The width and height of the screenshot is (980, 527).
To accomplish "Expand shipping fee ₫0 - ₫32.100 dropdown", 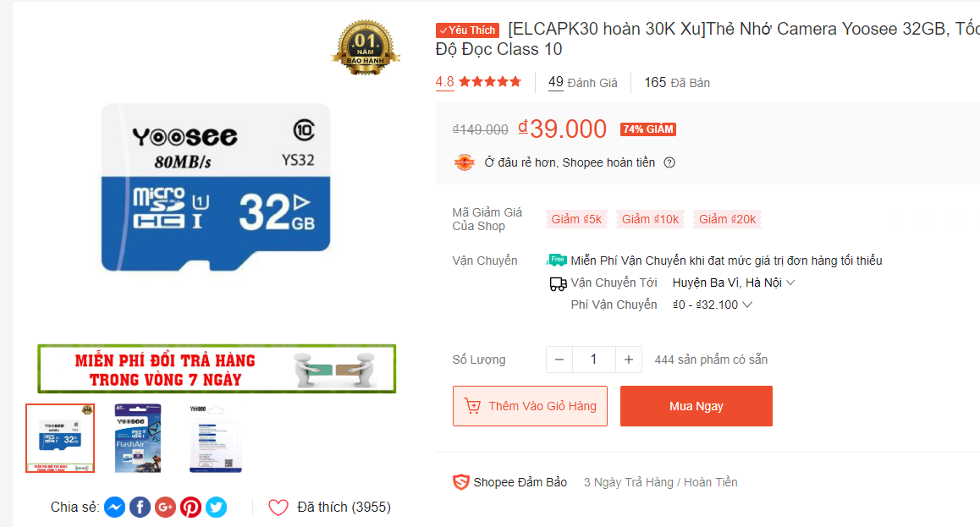I will coord(712,305).
